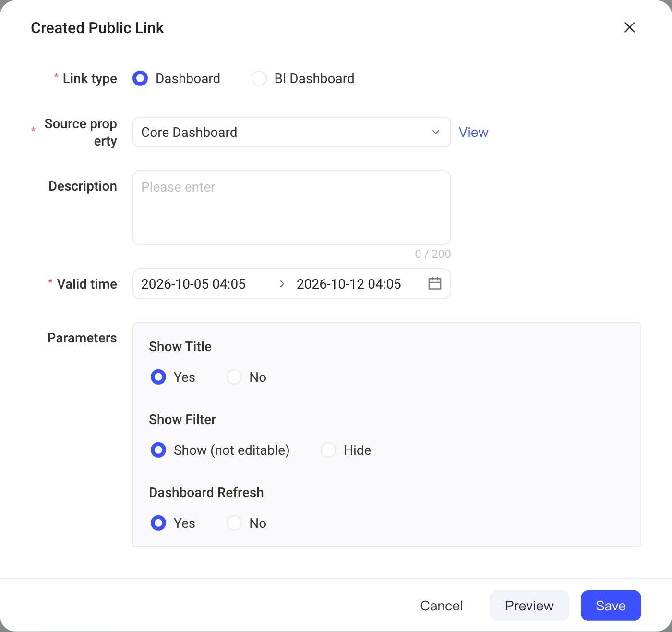
Task: Click the start date 2026-10-05 04:05
Action: [x=193, y=284]
